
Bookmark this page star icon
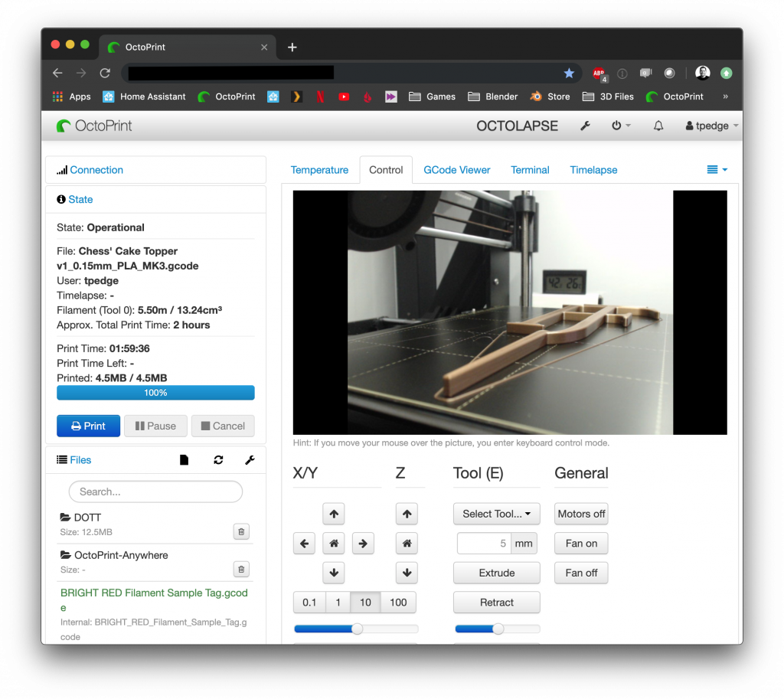[569, 73]
